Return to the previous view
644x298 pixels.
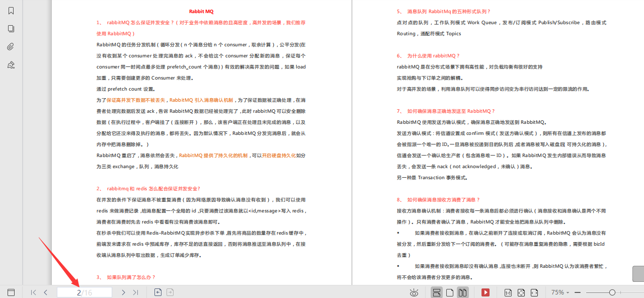tap(158, 292)
